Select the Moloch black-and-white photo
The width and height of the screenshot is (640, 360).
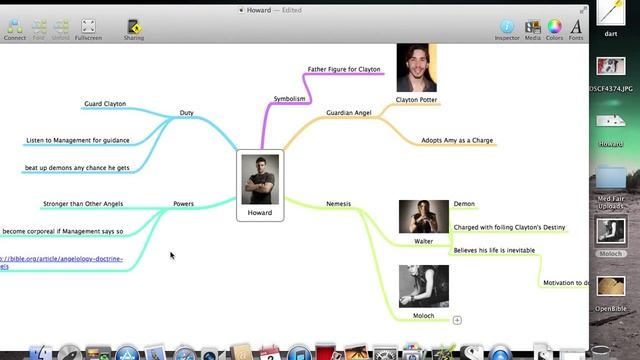tap(424, 286)
